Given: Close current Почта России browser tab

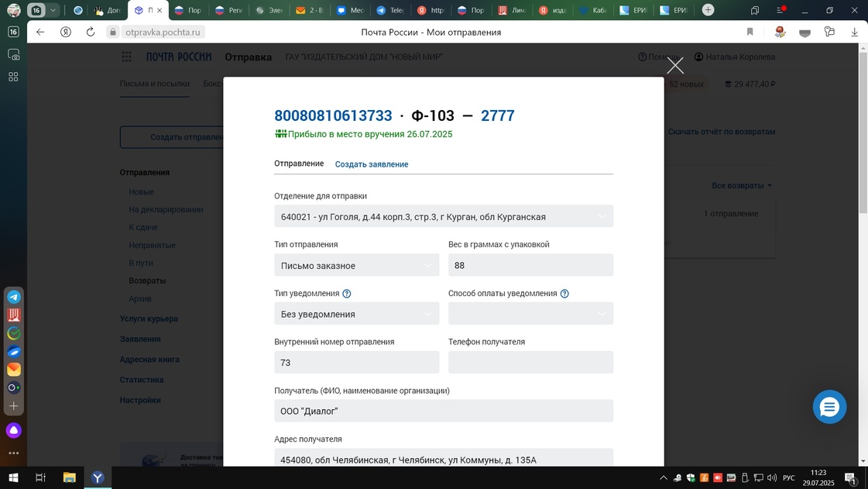Looking at the screenshot, I should pos(160,10).
